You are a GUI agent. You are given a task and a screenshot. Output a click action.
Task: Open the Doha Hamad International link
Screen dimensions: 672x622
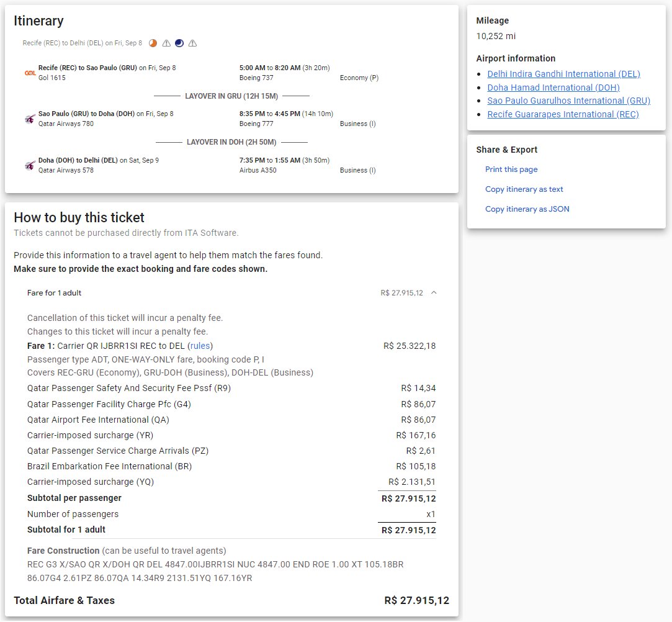point(553,88)
